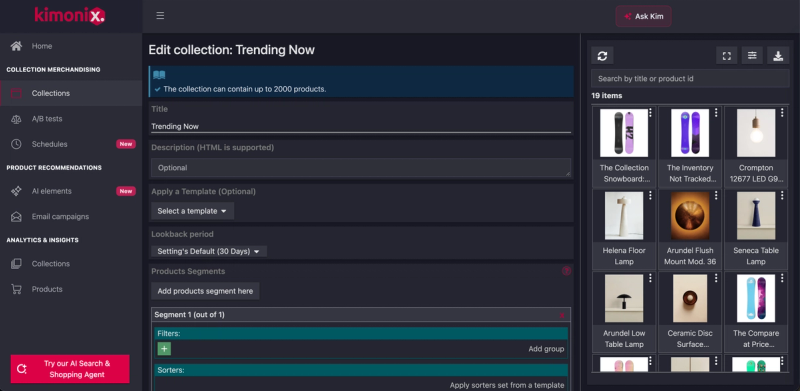Try our AI Search & Shopping Agent
The image size is (800, 391).
pos(70,369)
